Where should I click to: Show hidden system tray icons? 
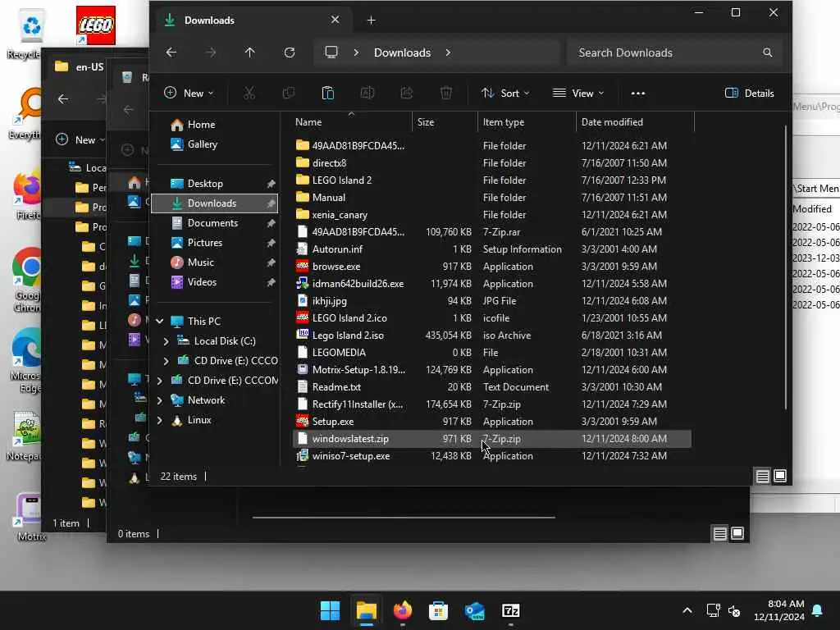687,610
